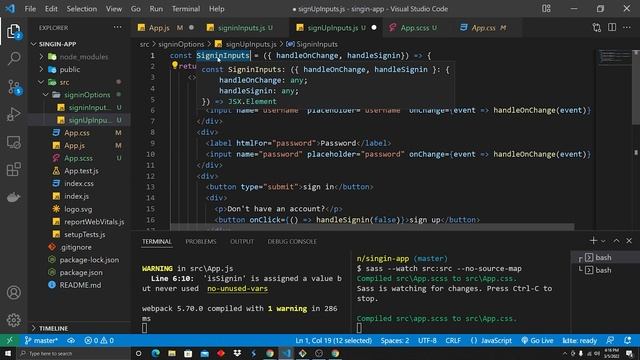
Task: Open the Search view in the activity bar
Action: 14,58
